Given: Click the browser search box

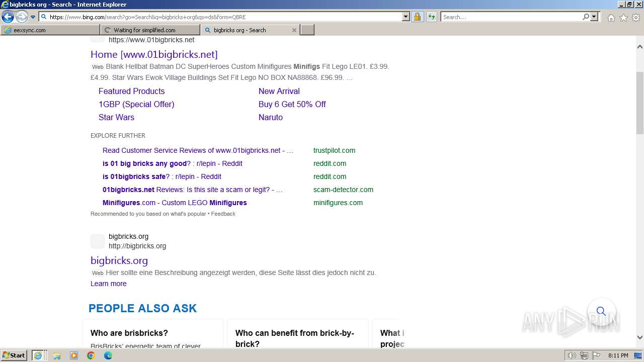Looking at the screenshot, I should (x=511, y=17).
